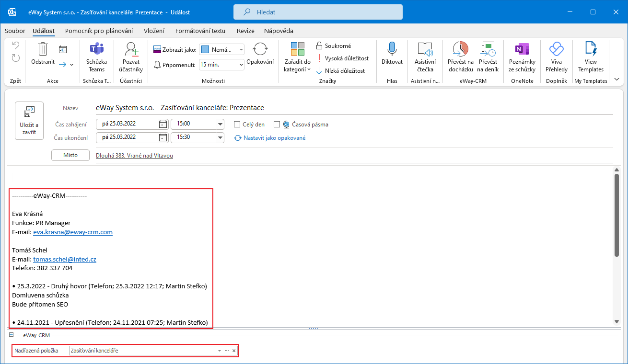Open Viva Přehledy add-in
Screen dimensions: 628x364
[556, 57]
